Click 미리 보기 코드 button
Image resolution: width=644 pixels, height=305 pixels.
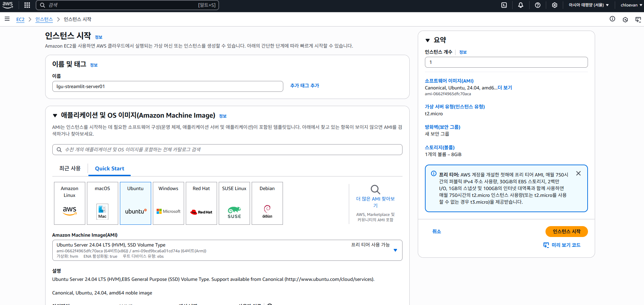[x=562, y=245]
